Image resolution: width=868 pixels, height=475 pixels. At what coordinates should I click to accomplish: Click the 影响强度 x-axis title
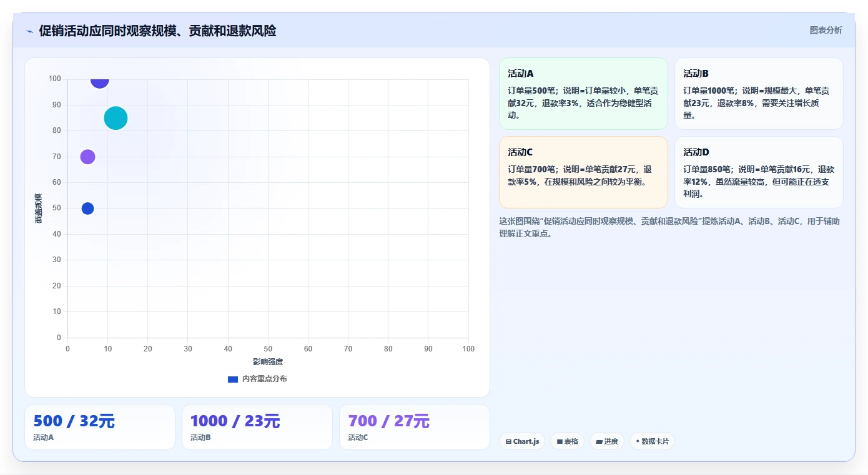[268, 362]
